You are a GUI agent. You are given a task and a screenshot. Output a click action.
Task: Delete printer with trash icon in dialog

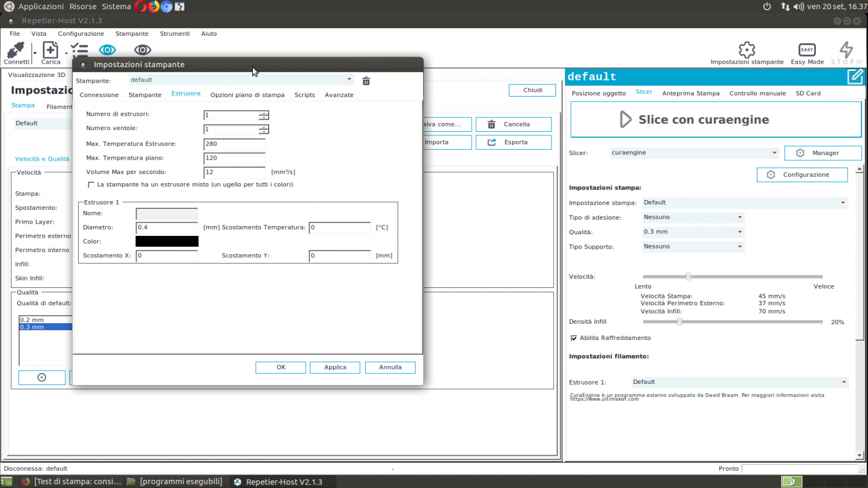tap(366, 81)
